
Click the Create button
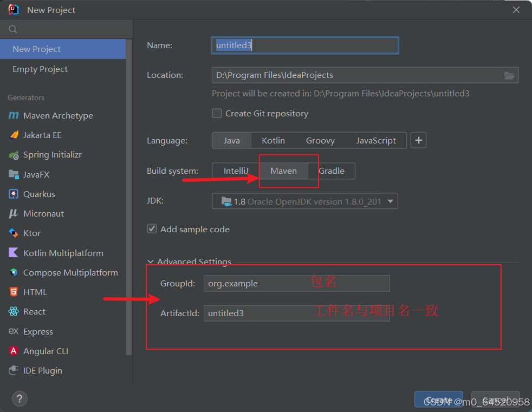click(x=439, y=400)
